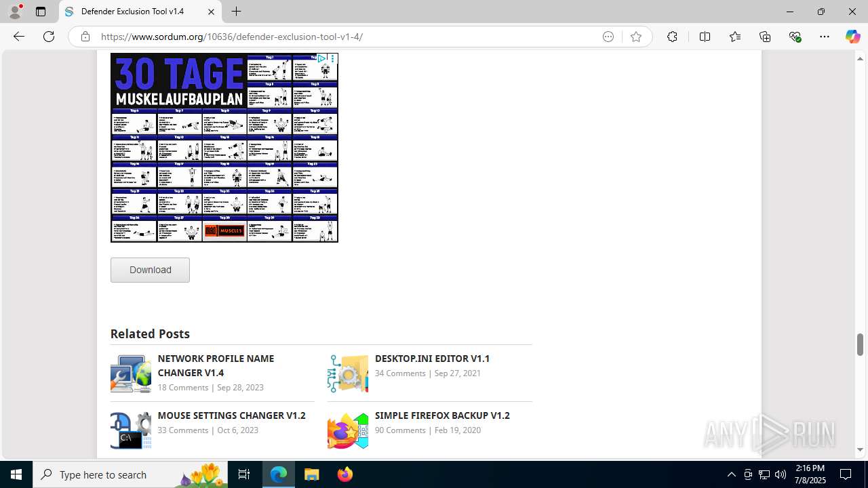The width and height of the screenshot is (868, 488).
Task: Open the volume speaker icon
Action: (781, 474)
